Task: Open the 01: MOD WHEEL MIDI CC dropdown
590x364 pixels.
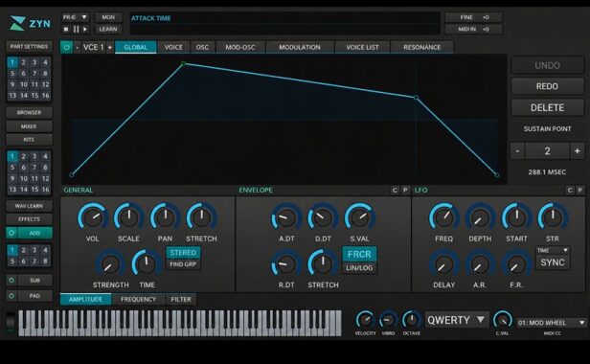Action: (x=552, y=323)
